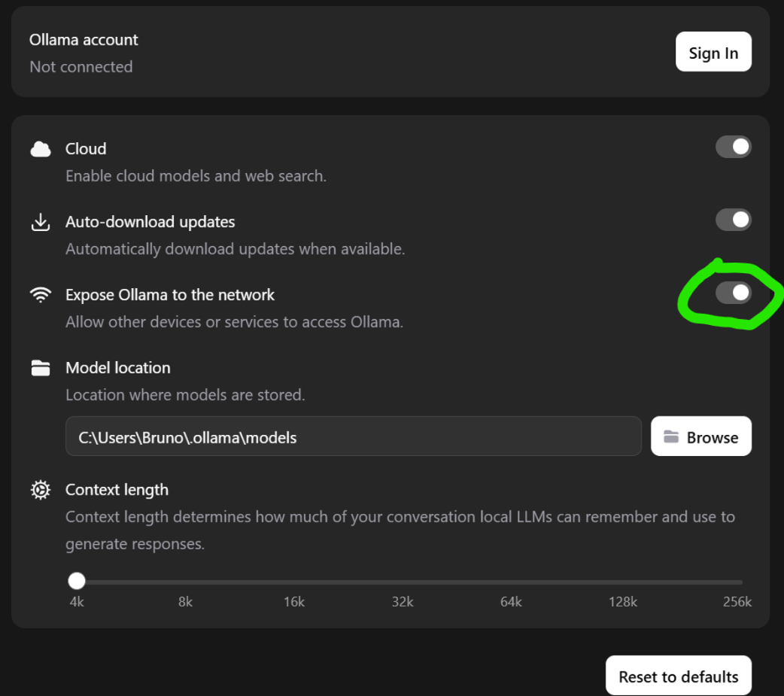Click the Context length gear icon
784x696 pixels.
pos(41,490)
